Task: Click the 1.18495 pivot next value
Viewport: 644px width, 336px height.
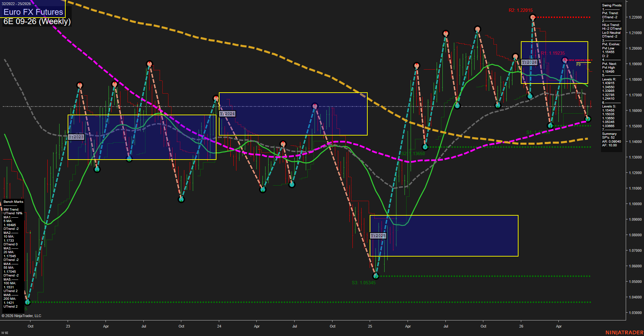Action: [x=608, y=72]
